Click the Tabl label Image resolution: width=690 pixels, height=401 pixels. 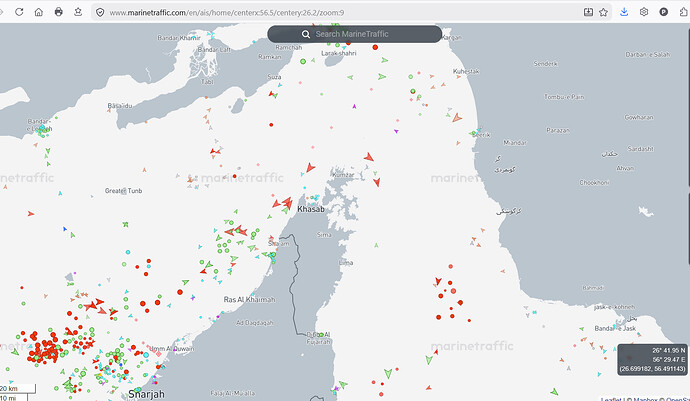click(x=207, y=81)
